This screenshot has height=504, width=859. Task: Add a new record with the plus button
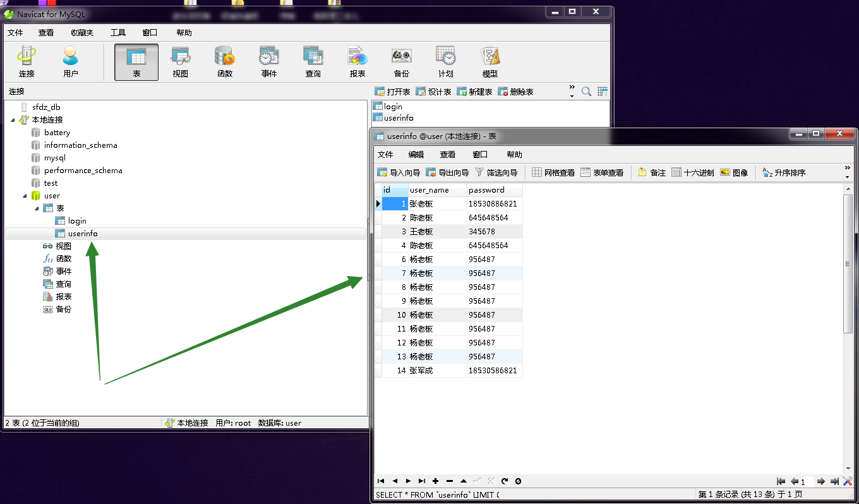pyautogui.click(x=436, y=481)
